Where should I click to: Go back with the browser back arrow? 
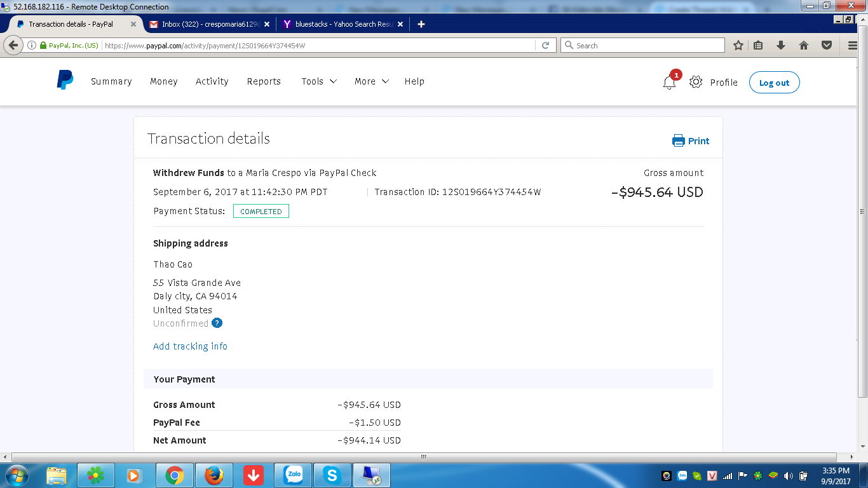(13, 45)
